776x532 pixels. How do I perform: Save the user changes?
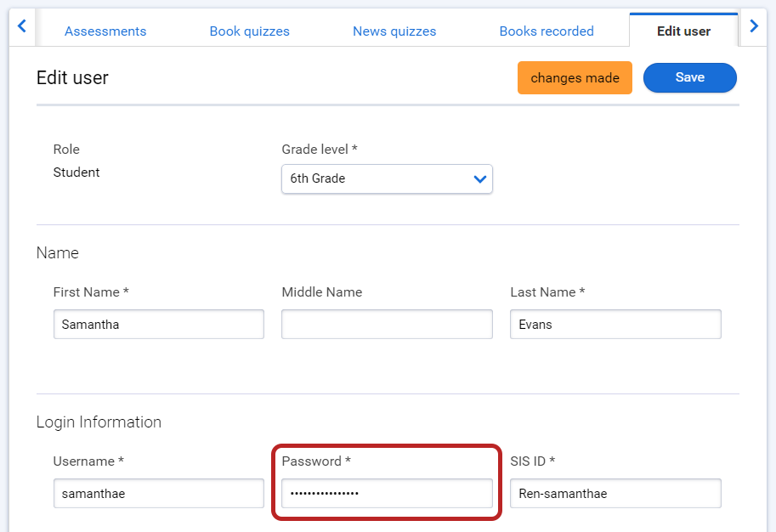(x=690, y=77)
